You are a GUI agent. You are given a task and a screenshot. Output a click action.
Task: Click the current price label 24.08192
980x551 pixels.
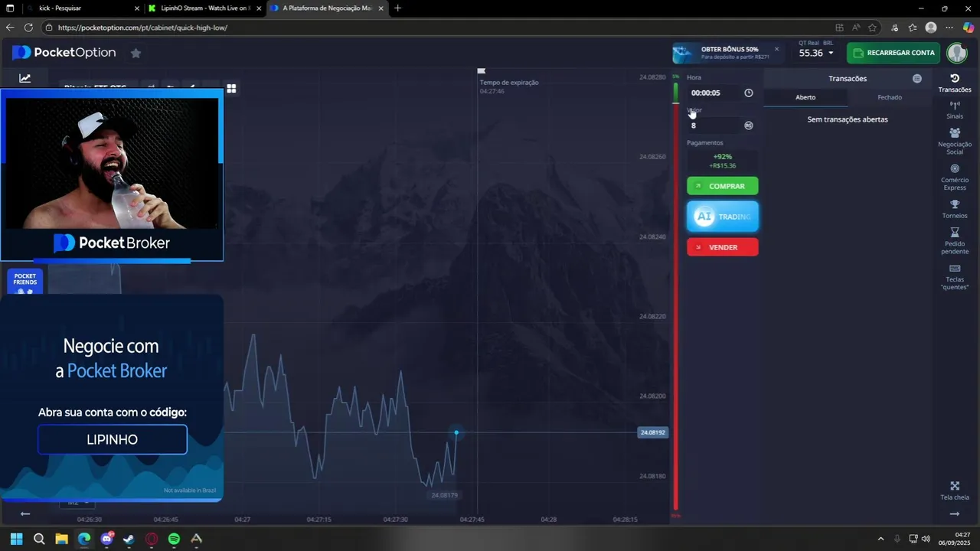click(x=653, y=432)
